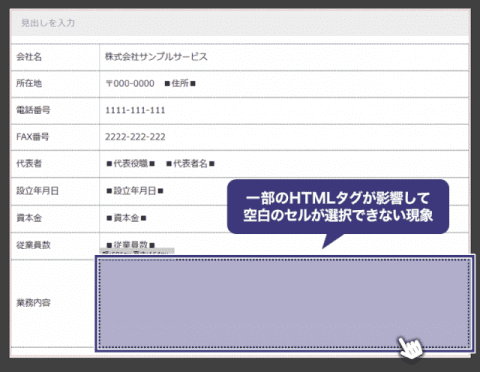Select the 代表役職 代表者名 value cell
This screenshot has height=372, width=480.
tap(284, 164)
